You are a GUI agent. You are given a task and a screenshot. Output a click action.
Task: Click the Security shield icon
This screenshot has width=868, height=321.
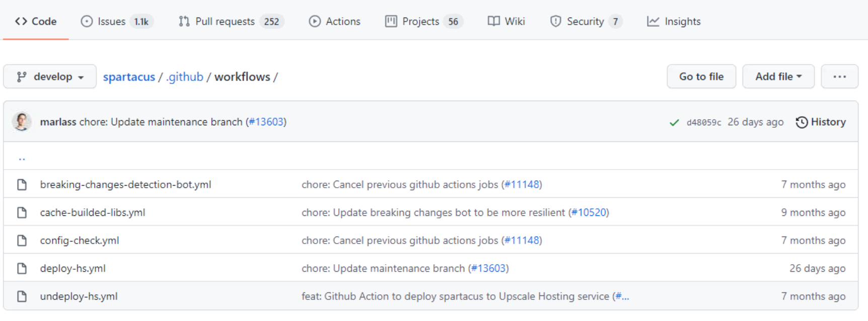555,21
